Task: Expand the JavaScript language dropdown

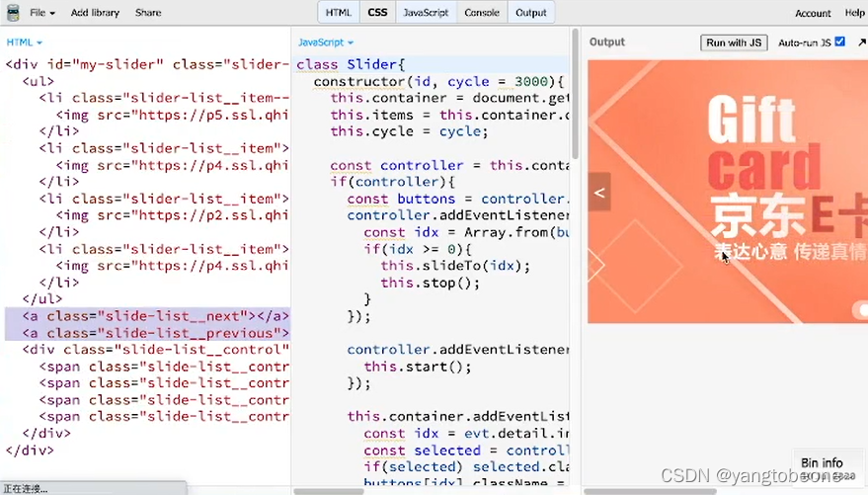Action: pos(326,42)
